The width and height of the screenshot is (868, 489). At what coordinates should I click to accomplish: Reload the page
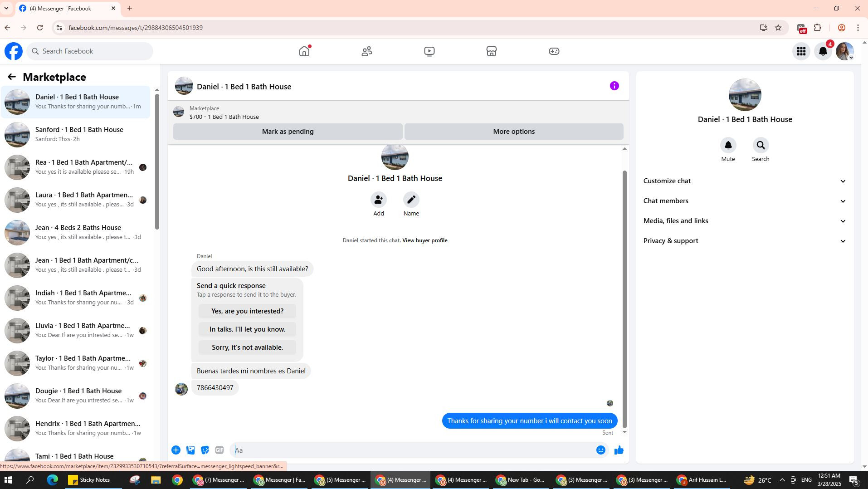coord(40,28)
